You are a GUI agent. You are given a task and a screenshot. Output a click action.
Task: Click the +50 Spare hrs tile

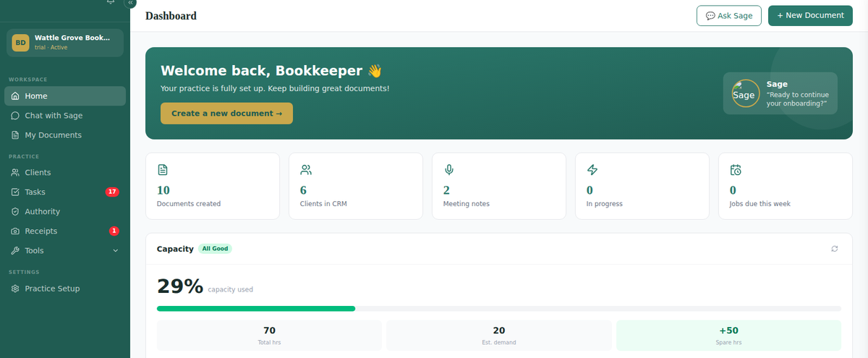point(728,336)
